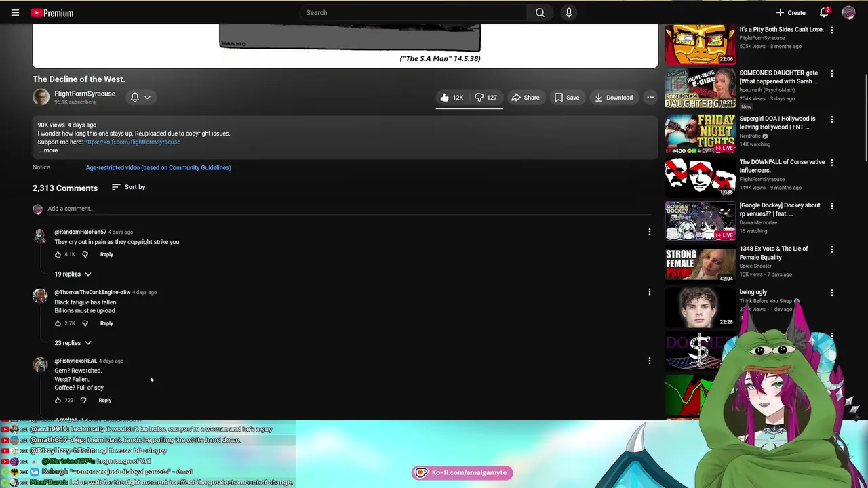
Task: Open '[Google Dockey]' live stream thumbnail
Action: pyautogui.click(x=700, y=220)
